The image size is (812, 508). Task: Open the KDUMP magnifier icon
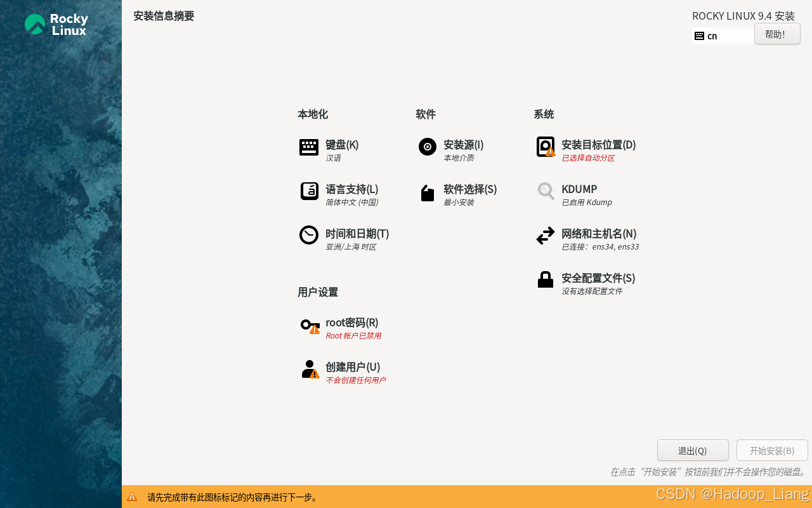pyautogui.click(x=546, y=190)
